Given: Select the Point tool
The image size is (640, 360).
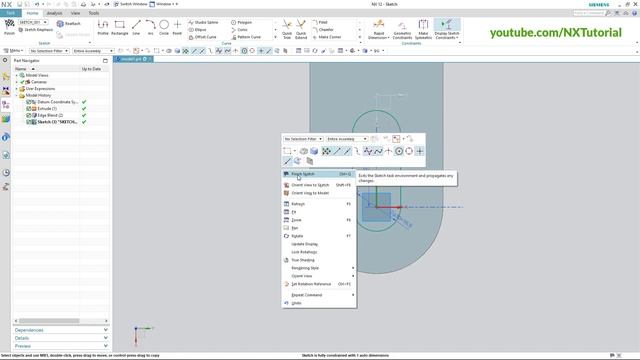Looking at the screenshot, I should click(177, 27).
